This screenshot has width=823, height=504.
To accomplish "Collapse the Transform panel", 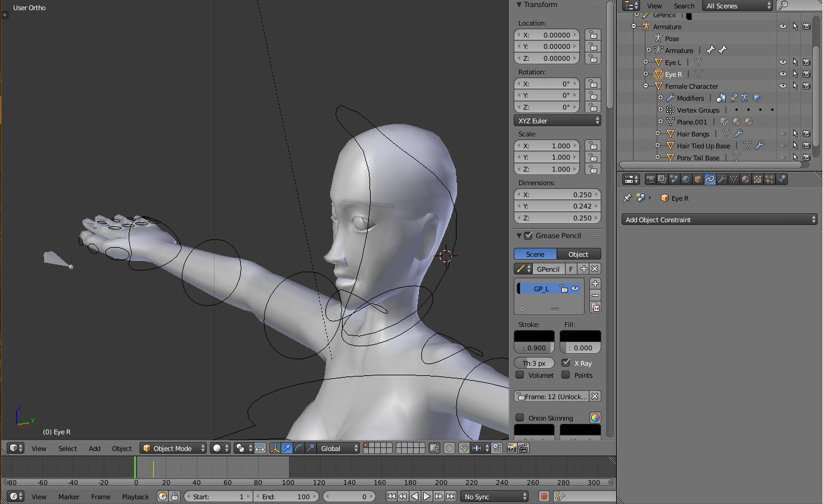I will coord(518,5).
